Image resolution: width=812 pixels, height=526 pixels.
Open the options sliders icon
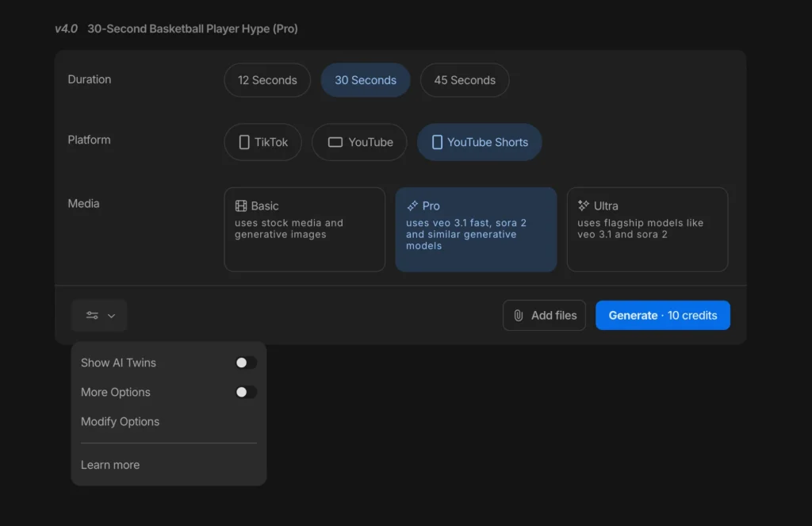click(x=90, y=315)
